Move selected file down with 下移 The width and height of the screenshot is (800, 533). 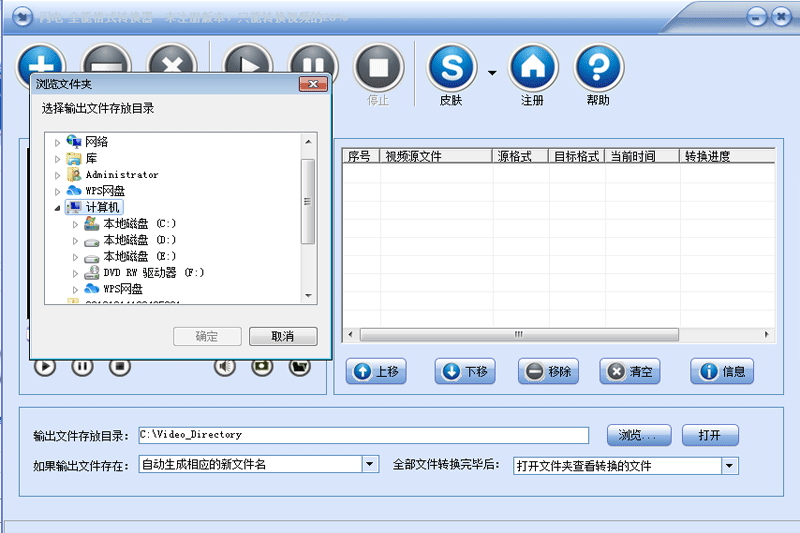[x=465, y=371]
